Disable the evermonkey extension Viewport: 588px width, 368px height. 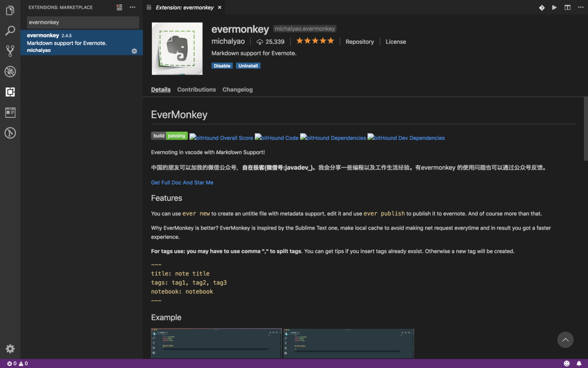pos(222,66)
